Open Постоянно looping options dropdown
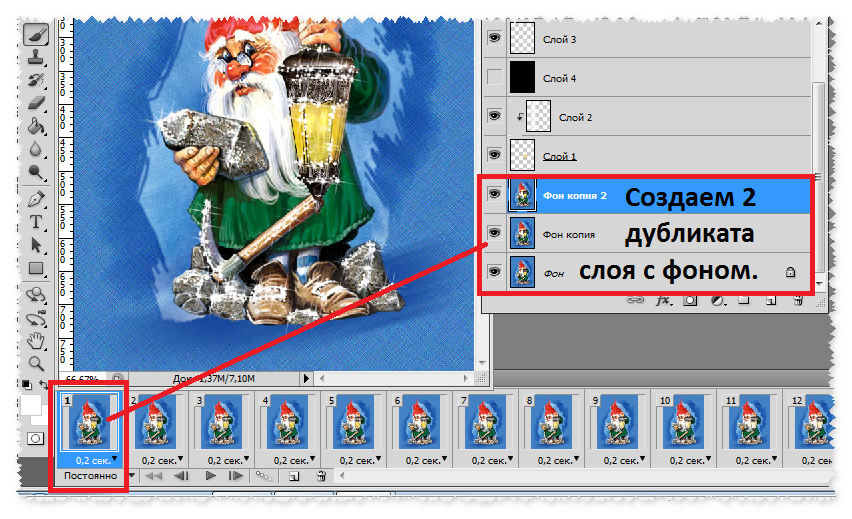The height and width of the screenshot is (519, 852). 131,476
